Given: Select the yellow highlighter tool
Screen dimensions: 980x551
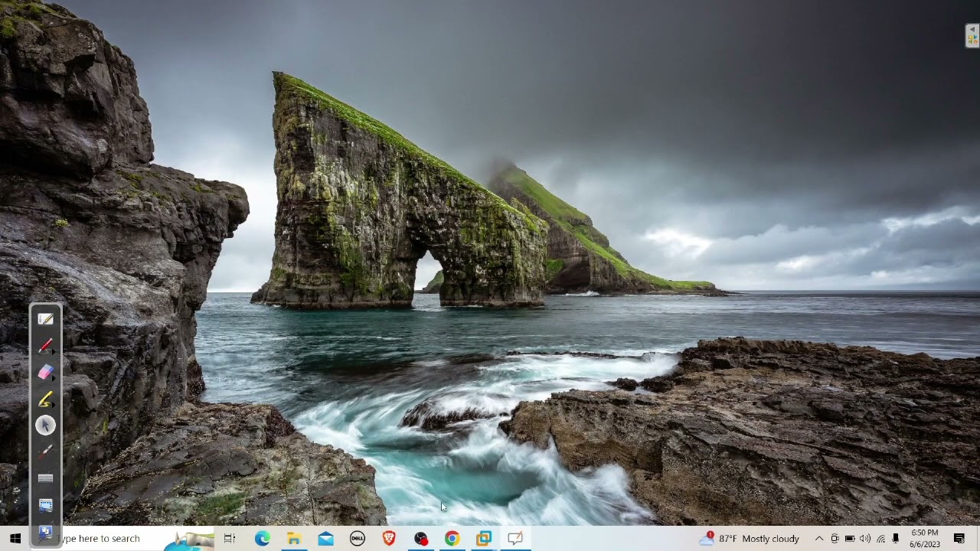Looking at the screenshot, I should pyautogui.click(x=45, y=399).
